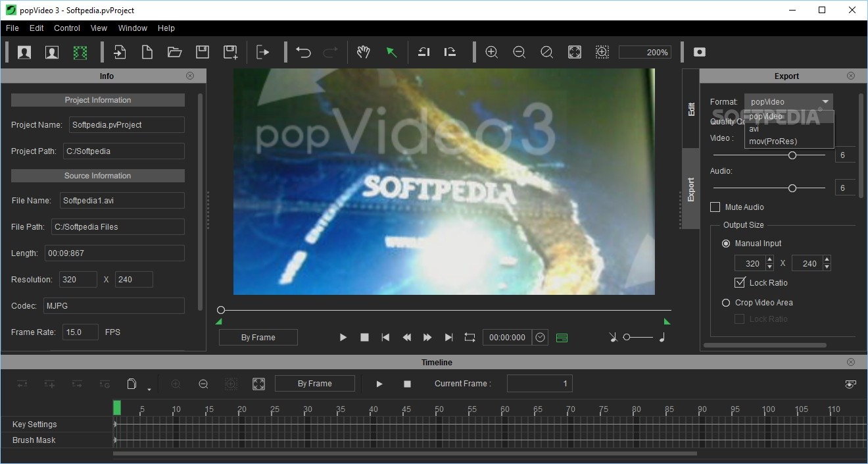This screenshot has height=464, width=868.
Task: Open the Control menu
Action: point(67,28)
